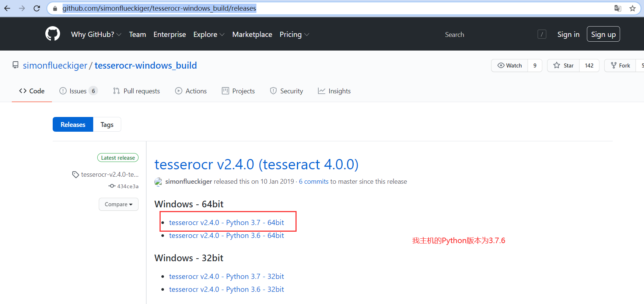Open the simonflueckiger owner profile link

click(55, 65)
